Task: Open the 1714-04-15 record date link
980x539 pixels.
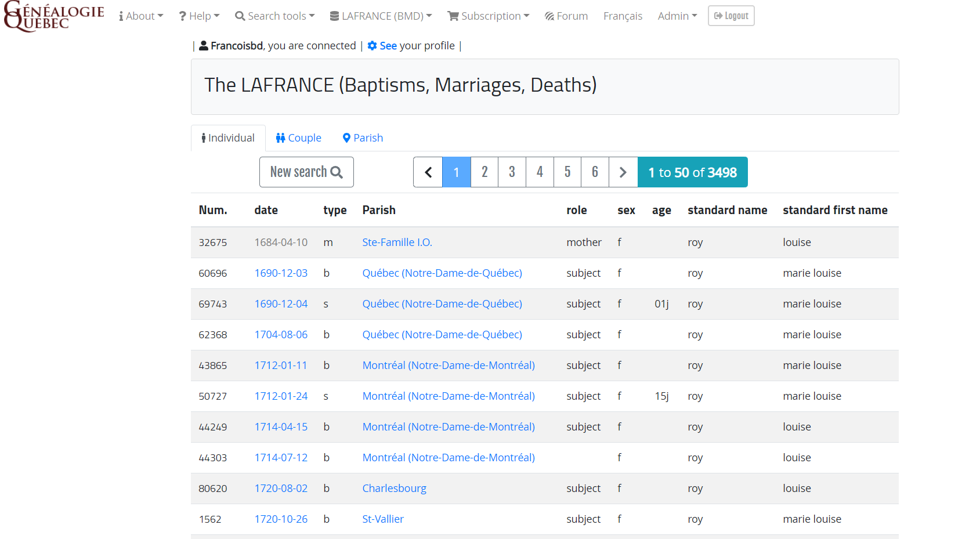Action: click(x=281, y=427)
